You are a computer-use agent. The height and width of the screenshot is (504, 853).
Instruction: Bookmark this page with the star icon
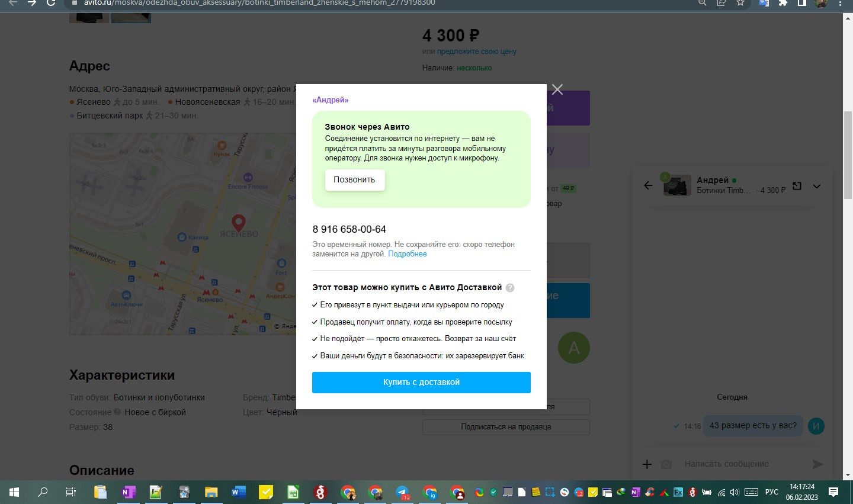click(740, 3)
